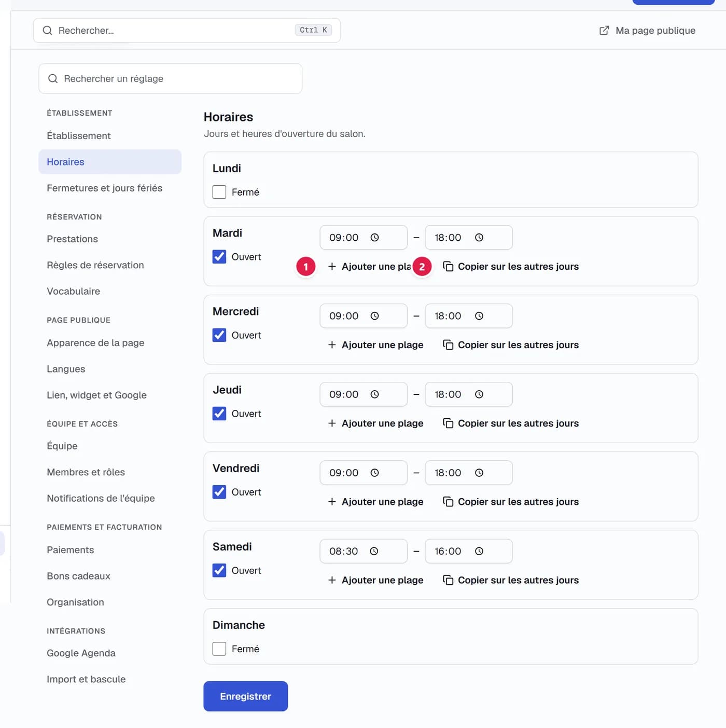Click the clock icon in Jeudi's closing time

pos(479,394)
